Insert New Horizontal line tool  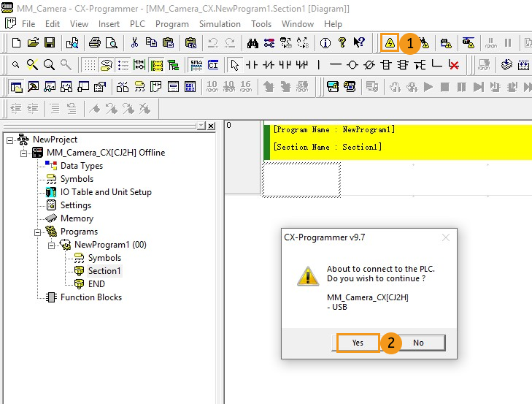pos(335,65)
